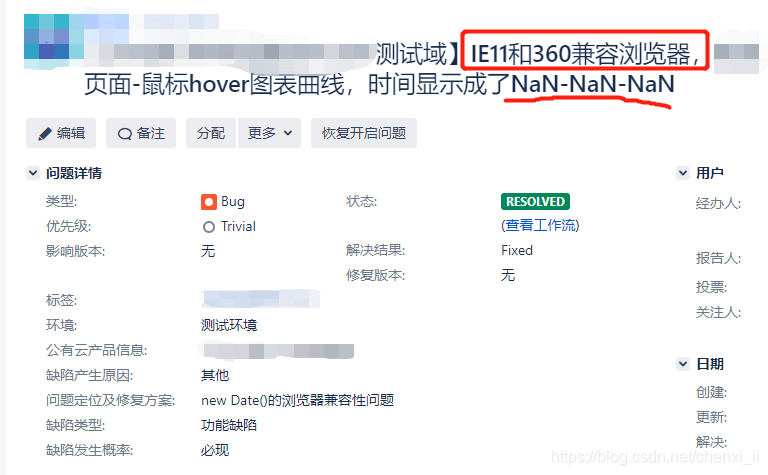Viewport: 768px width, 475px height.
Task: Click the 分配 button
Action: [x=211, y=133]
